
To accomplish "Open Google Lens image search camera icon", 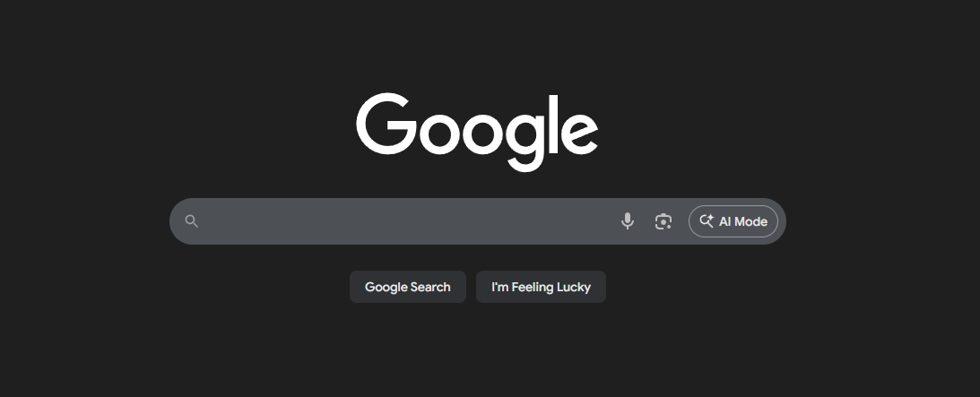I will tap(663, 221).
